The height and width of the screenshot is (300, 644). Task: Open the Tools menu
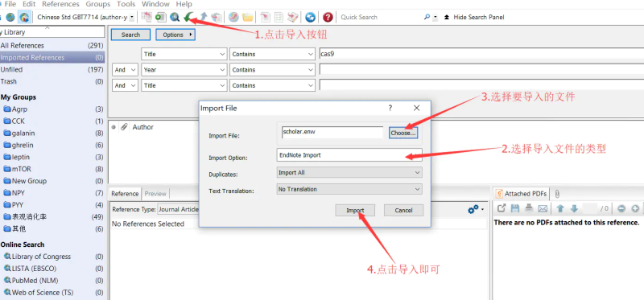click(x=126, y=4)
